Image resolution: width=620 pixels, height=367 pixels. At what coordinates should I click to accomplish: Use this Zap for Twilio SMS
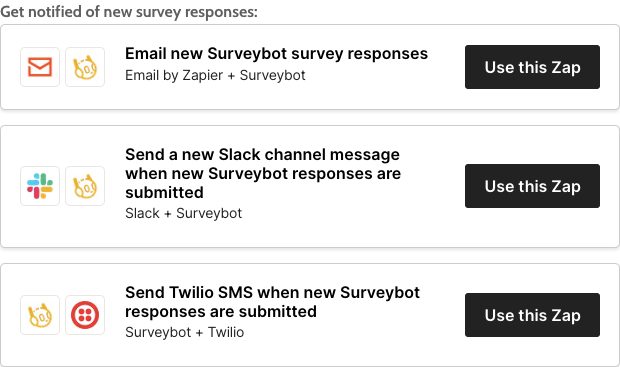532,315
